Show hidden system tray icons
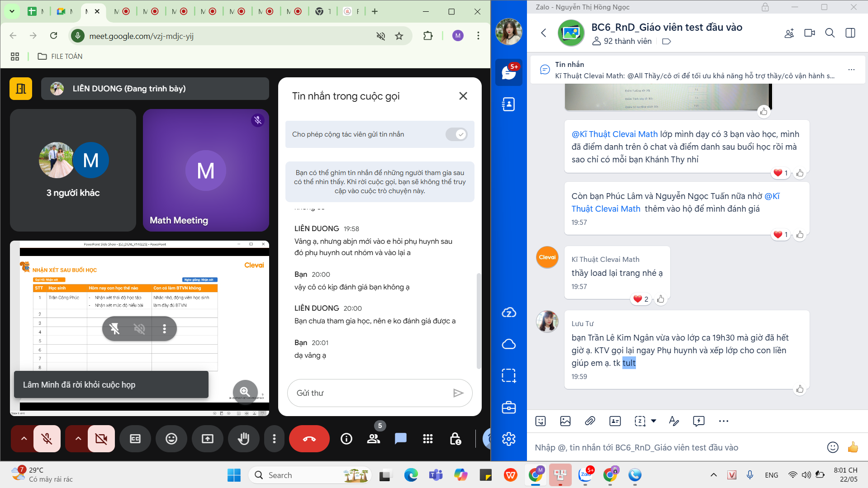Screen dimensions: 868x488 (714, 475)
